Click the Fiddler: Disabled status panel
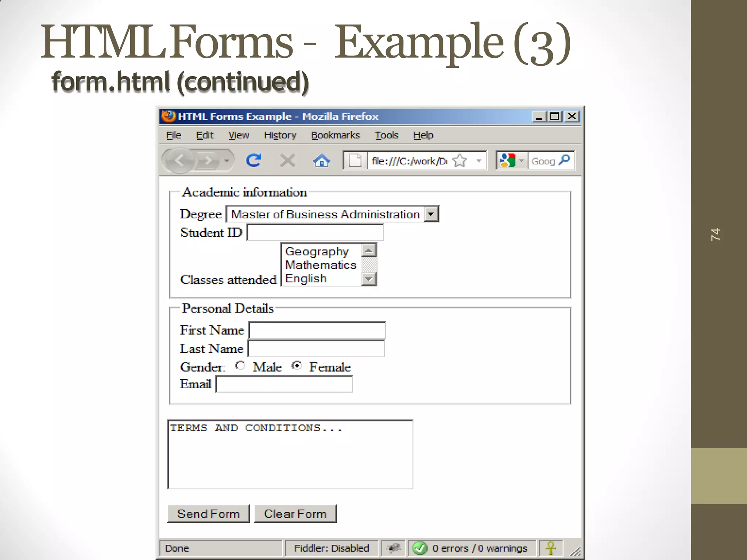Screen dimensions: 747x560 (x=332, y=548)
